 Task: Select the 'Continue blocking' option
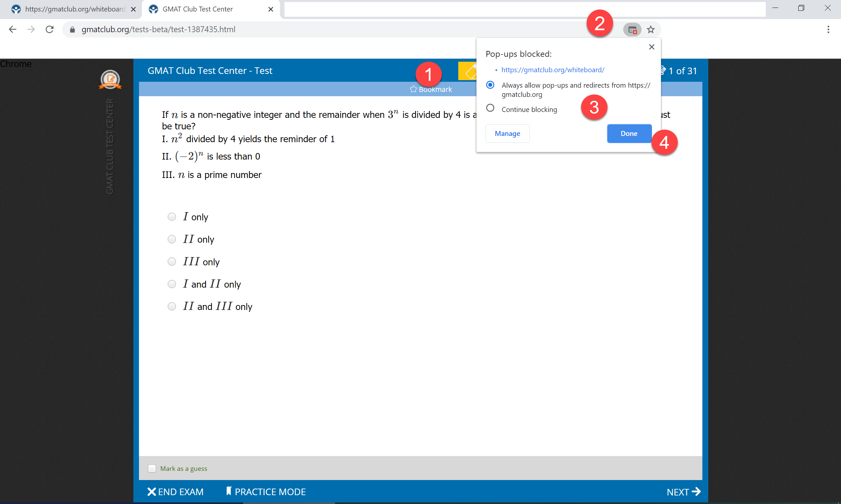490,108
